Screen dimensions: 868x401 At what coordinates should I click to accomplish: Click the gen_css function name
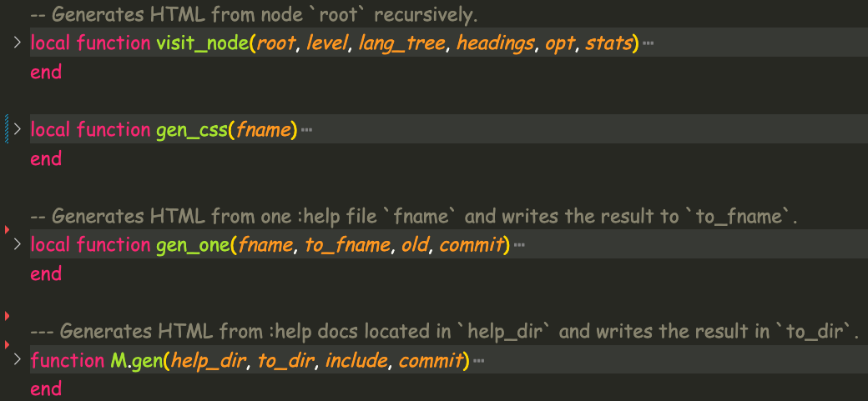coord(192,130)
